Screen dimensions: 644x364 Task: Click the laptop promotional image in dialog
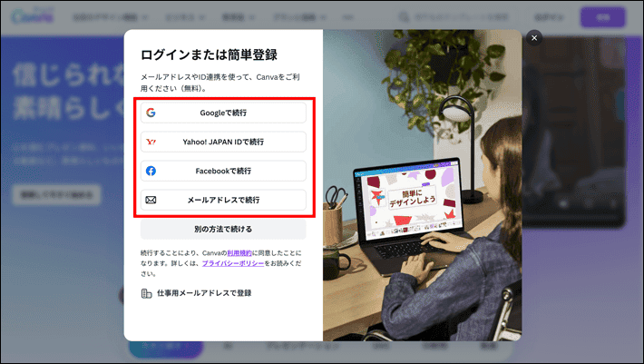pyautogui.click(x=422, y=185)
